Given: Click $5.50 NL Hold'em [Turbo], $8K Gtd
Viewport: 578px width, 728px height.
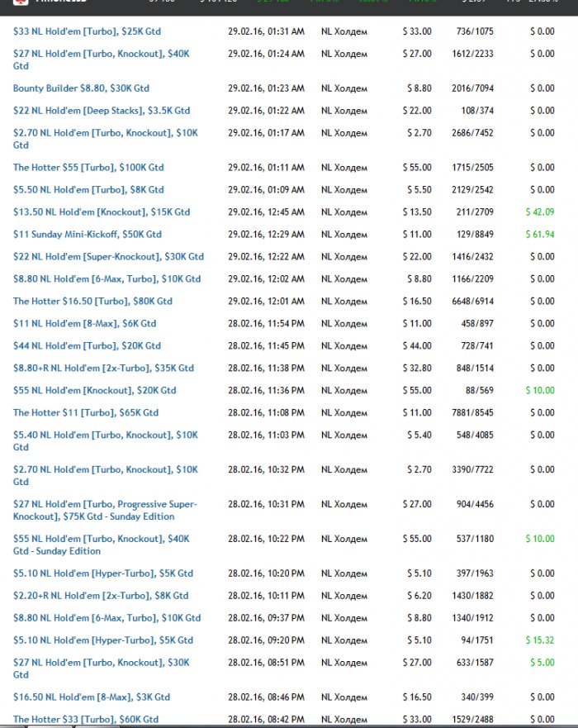Looking at the screenshot, I should tap(88, 190).
